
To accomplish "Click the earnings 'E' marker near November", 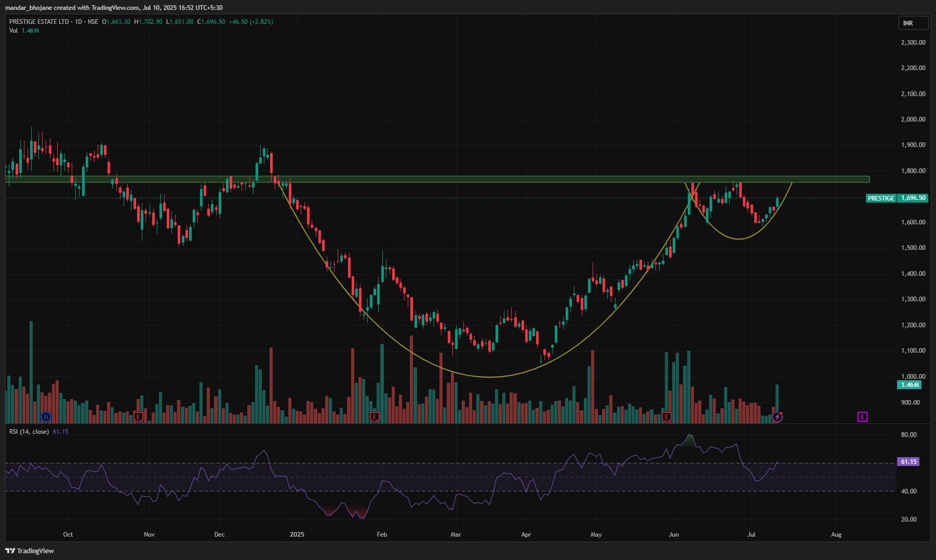I will point(138,417).
